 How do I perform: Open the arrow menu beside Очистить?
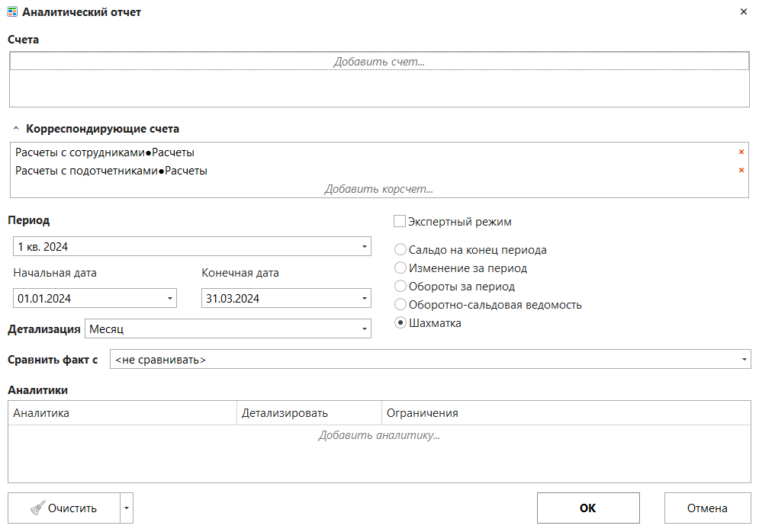(x=127, y=508)
